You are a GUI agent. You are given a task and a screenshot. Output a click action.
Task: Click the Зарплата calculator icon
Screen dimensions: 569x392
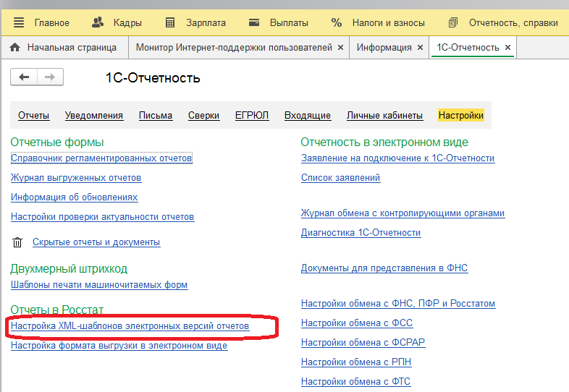170,22
